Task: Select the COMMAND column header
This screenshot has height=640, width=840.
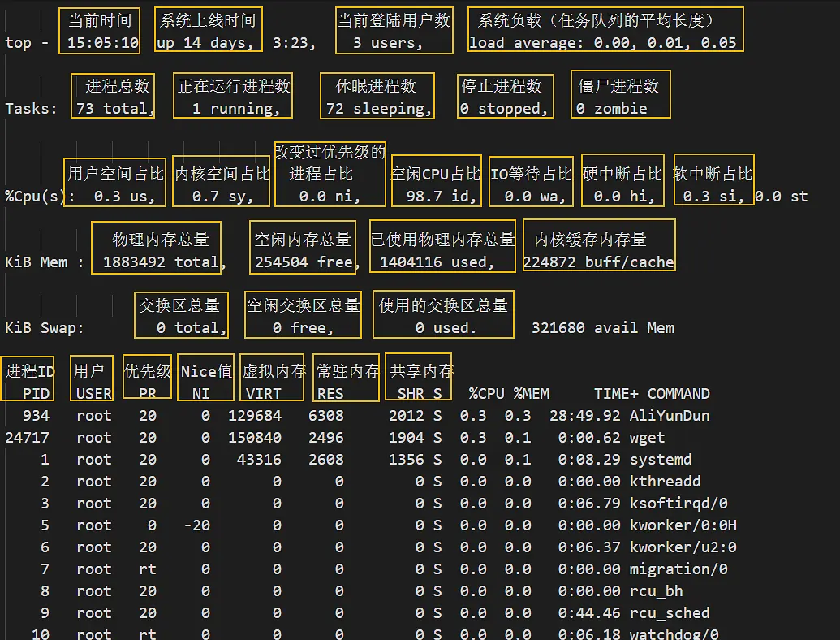Action: (678, 393)
